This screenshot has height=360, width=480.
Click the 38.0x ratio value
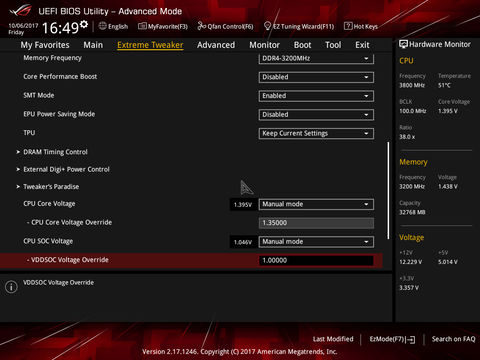coord(407,137)
